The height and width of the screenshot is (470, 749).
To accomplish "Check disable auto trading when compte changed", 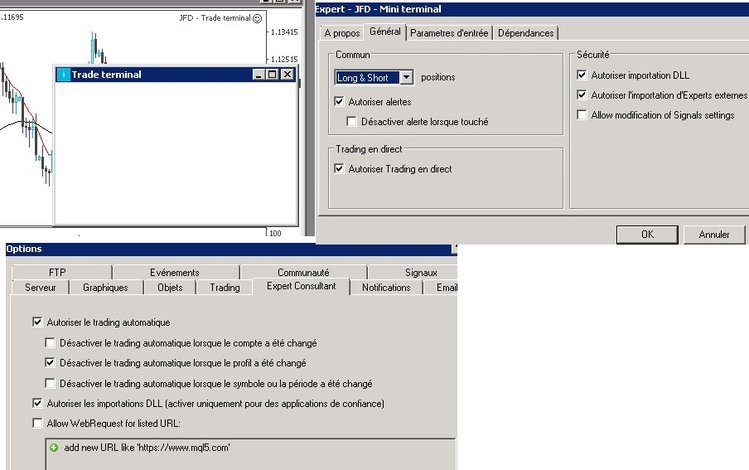I will click(x=50, y=342).
